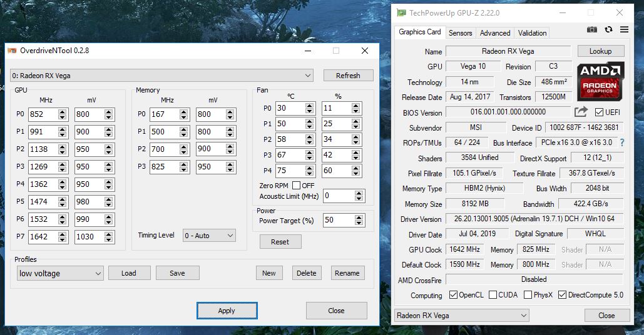This screenshot has height=335, width=644.
Task: Click the BIOS Version value field
Action: [x=508, y=112]
